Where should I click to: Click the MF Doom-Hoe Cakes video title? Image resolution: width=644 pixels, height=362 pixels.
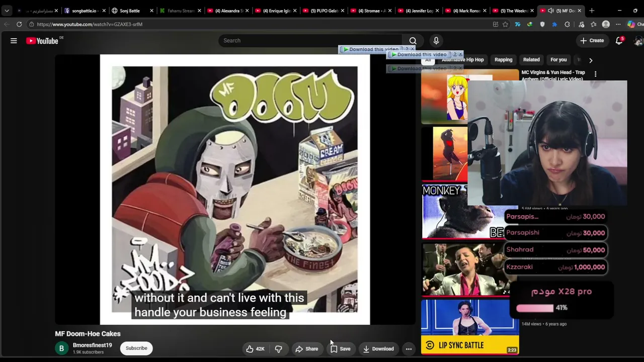[x=88, y=334]
